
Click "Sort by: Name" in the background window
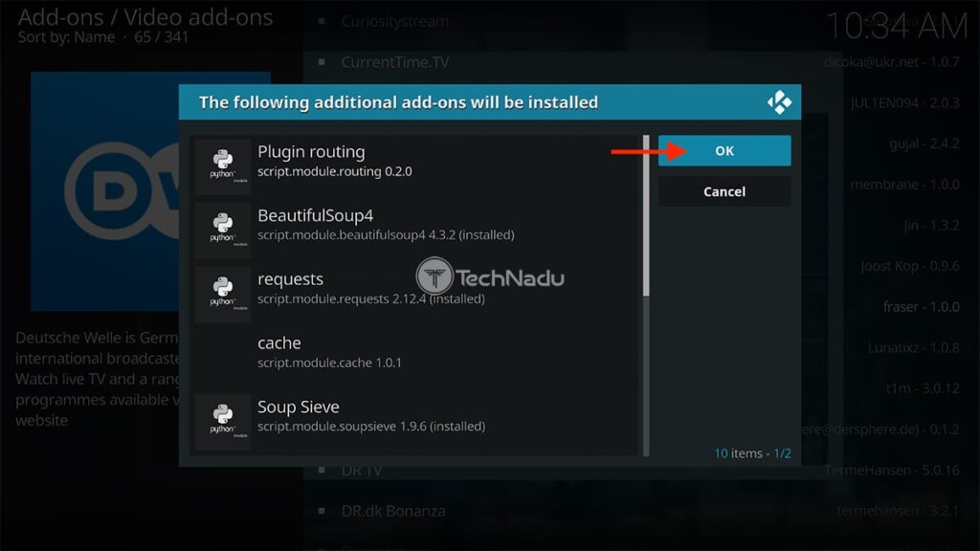(x=66, y=37)
